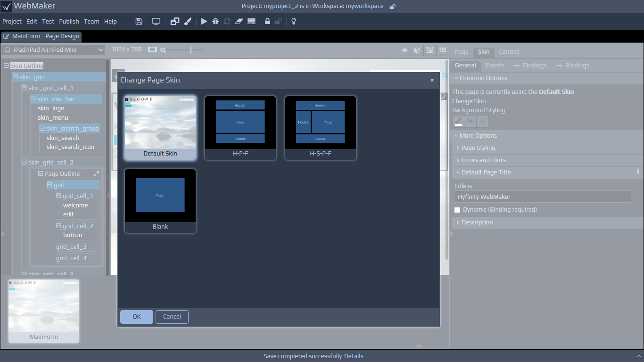
Task: Click the eraser icon in toolbar
Action: (239, 21)
